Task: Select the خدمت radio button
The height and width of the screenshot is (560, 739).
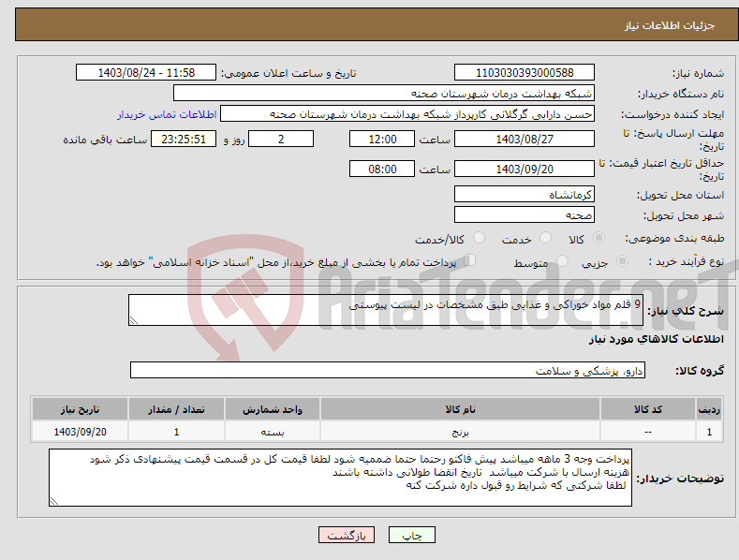Action: point(545,238)
